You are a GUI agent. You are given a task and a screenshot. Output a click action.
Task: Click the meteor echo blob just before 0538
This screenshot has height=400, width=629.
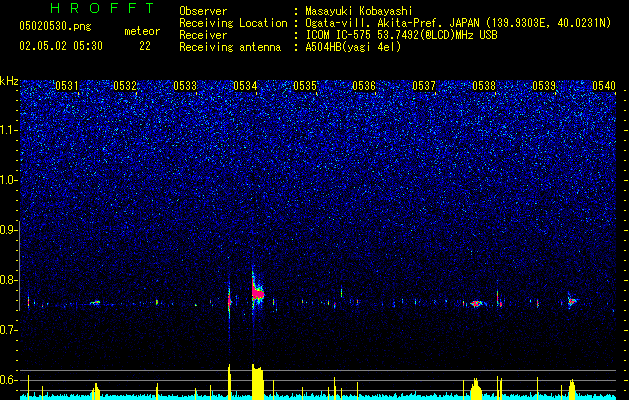click(x=477, y=303)
